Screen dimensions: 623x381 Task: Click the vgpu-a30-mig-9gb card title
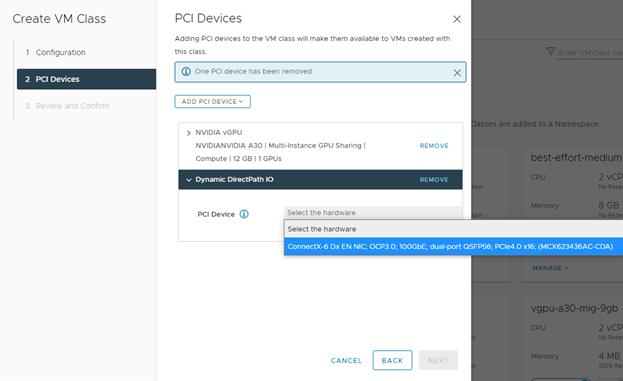(575, 309)
